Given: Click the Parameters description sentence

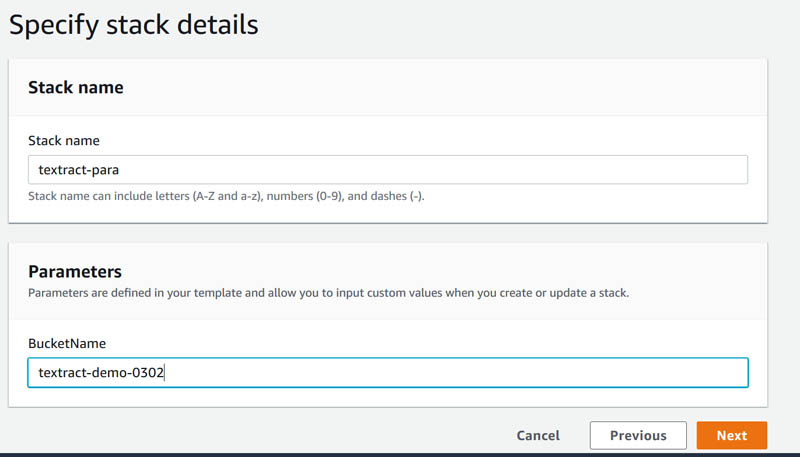Looking at the screenshot, I should [329, 293].
